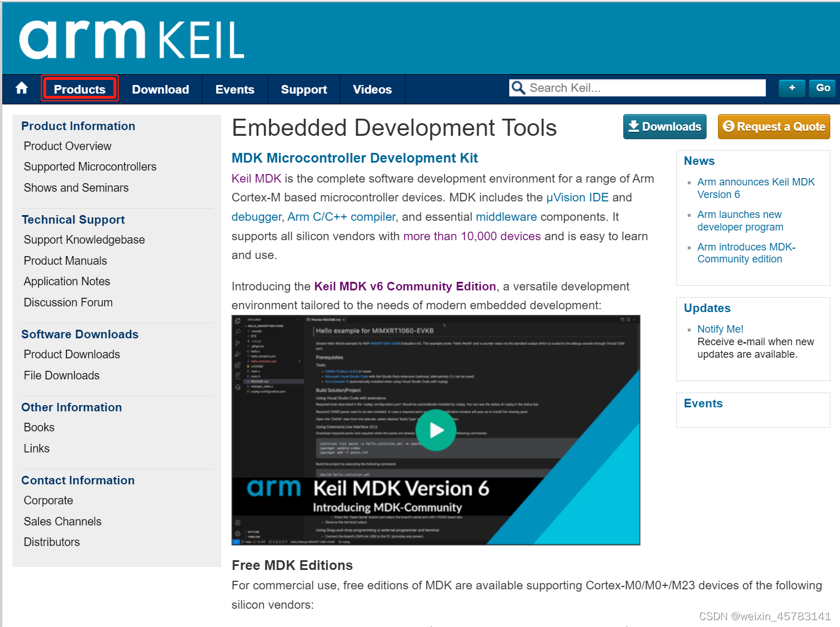This screenshot has width=840, height=627.
Task: Click the Notify Me! link
Action: click(x=720, y=329)
